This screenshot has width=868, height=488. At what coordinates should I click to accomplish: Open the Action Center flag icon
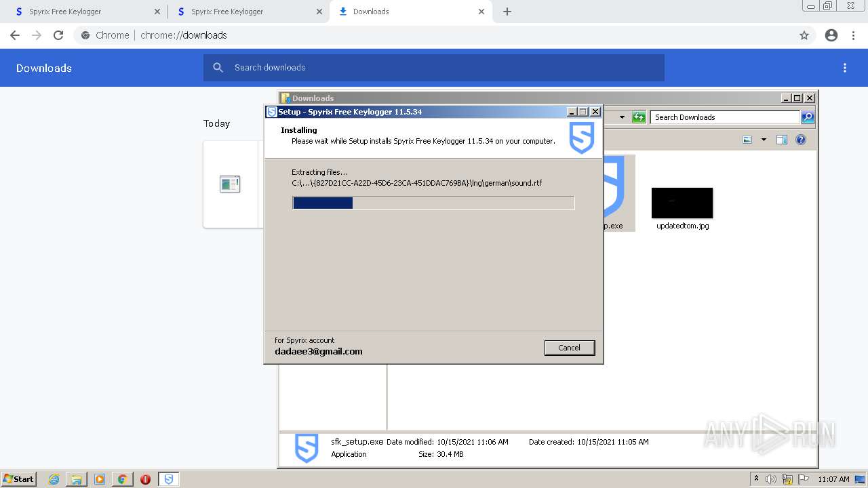pos(804,479)
